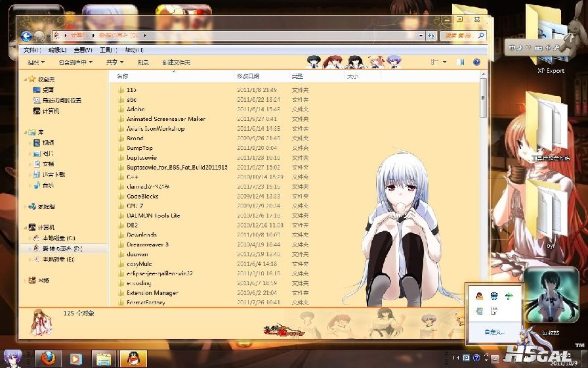Click the BumpTop folder icon
This screenshot has width=588, height=368.
tap(121, 148)
